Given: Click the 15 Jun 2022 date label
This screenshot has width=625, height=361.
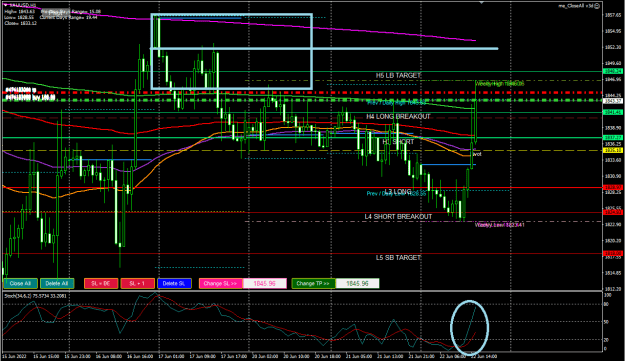Looking at the screenshot, I should (14, 356).
